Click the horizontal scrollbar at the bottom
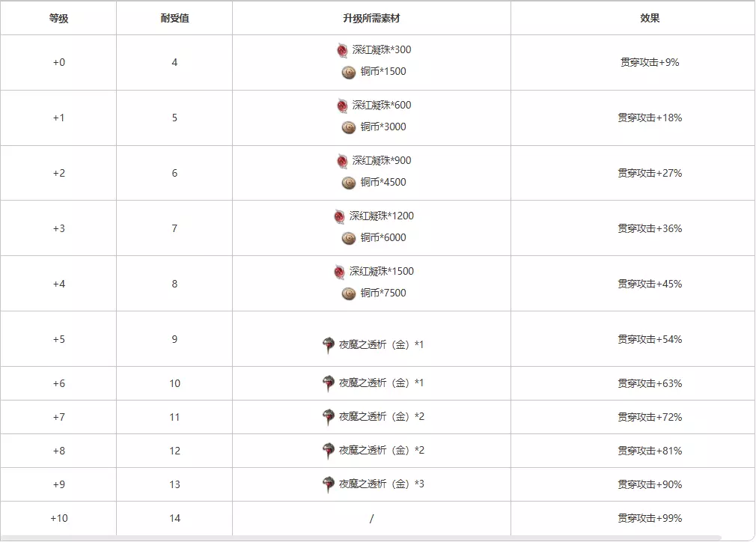This screenshot has height=542, width=756. (x=359, y=538)
